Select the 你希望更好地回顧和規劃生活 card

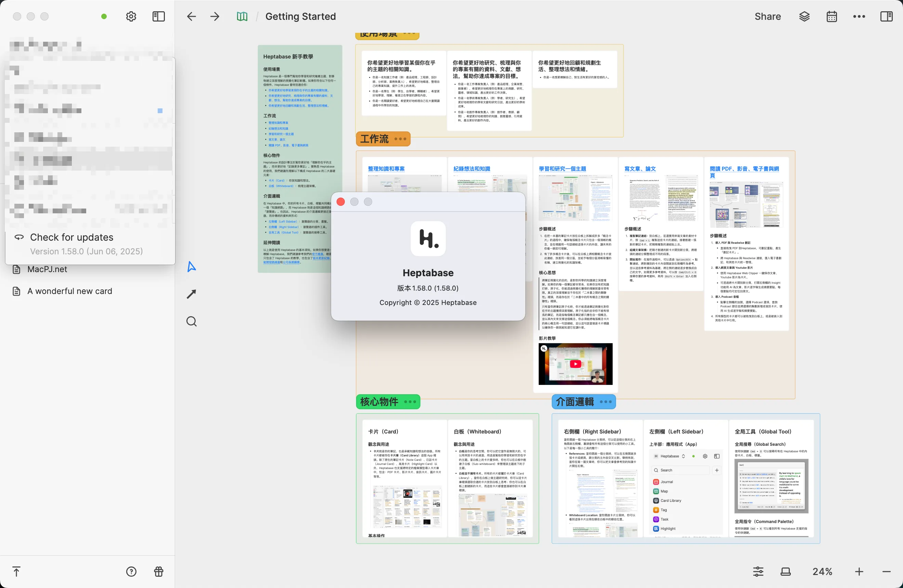tap(575, 69)
